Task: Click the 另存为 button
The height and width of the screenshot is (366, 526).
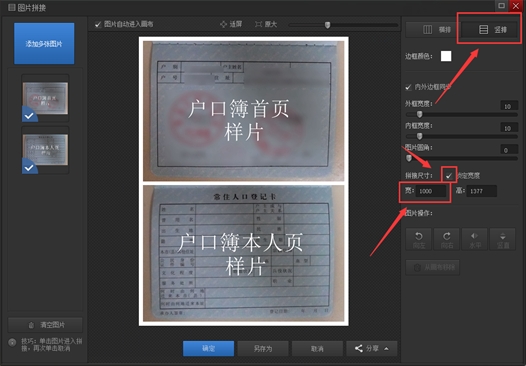Action: point(263,349)
